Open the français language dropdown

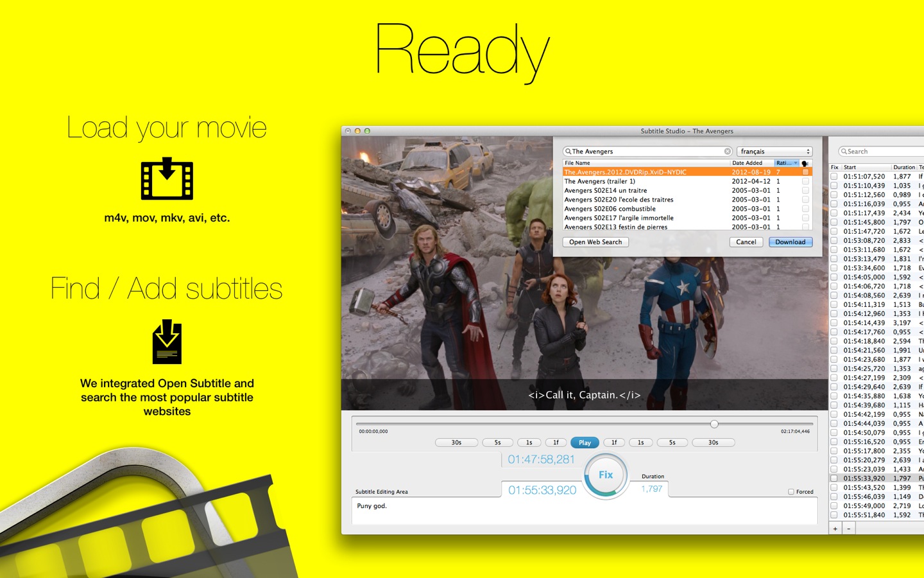tap(774, 152)
